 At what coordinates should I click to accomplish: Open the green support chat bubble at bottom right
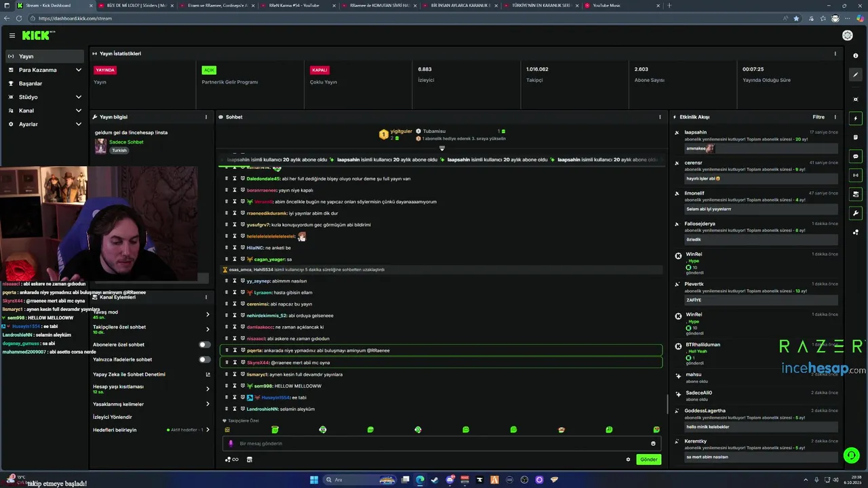tap(851, 455)
